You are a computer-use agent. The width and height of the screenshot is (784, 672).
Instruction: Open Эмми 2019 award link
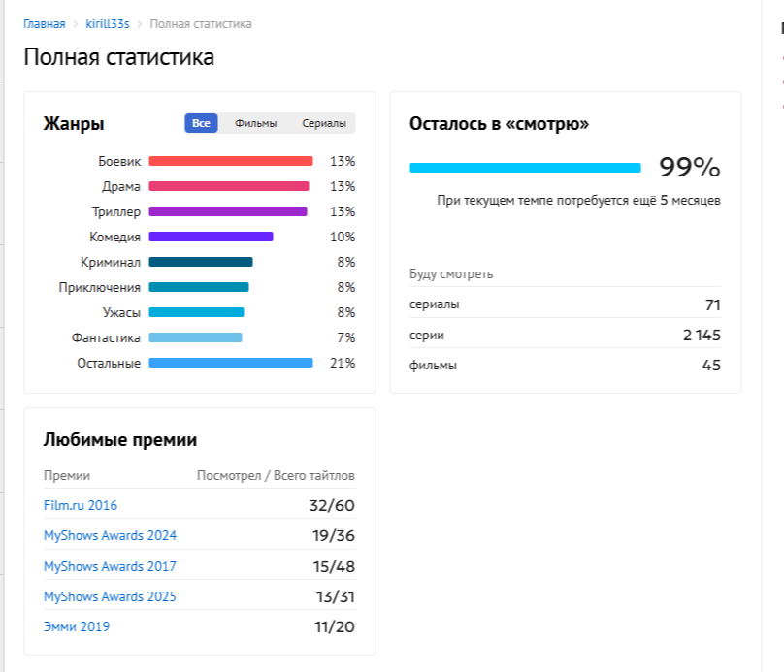click(x=77, y=626)
